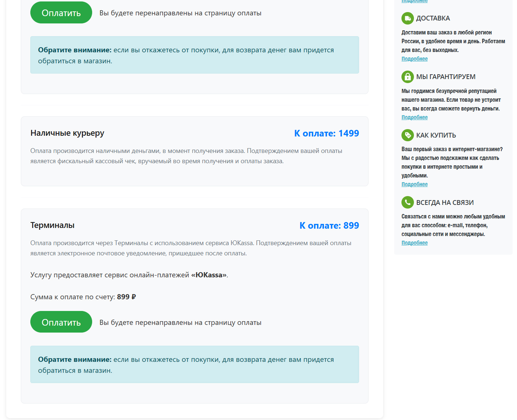Click the padlock icon beside МЫ ГАРАНТИРУЕМ

click(x=407, y=76)
